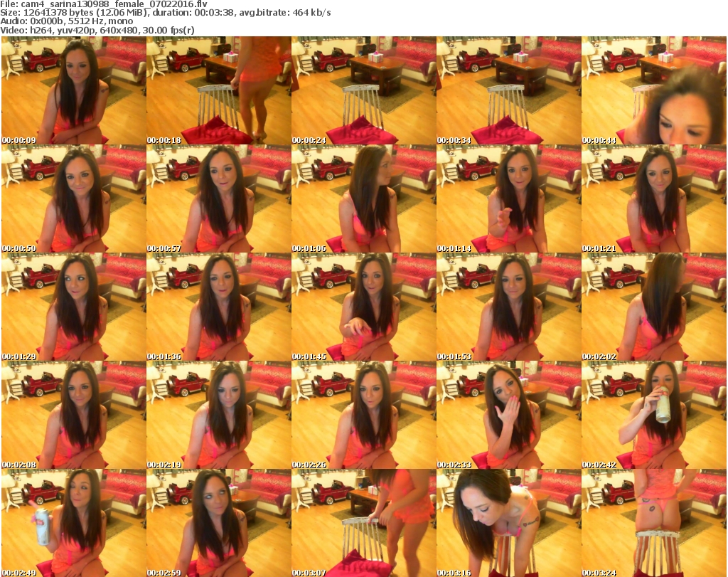Pick the last frame at 00:03:24

click(x=654, y=523)
